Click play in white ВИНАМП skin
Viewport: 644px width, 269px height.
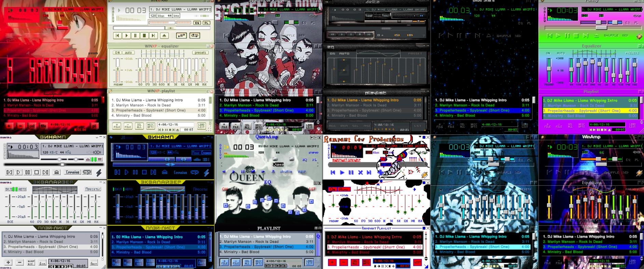(x=19, y=172)
